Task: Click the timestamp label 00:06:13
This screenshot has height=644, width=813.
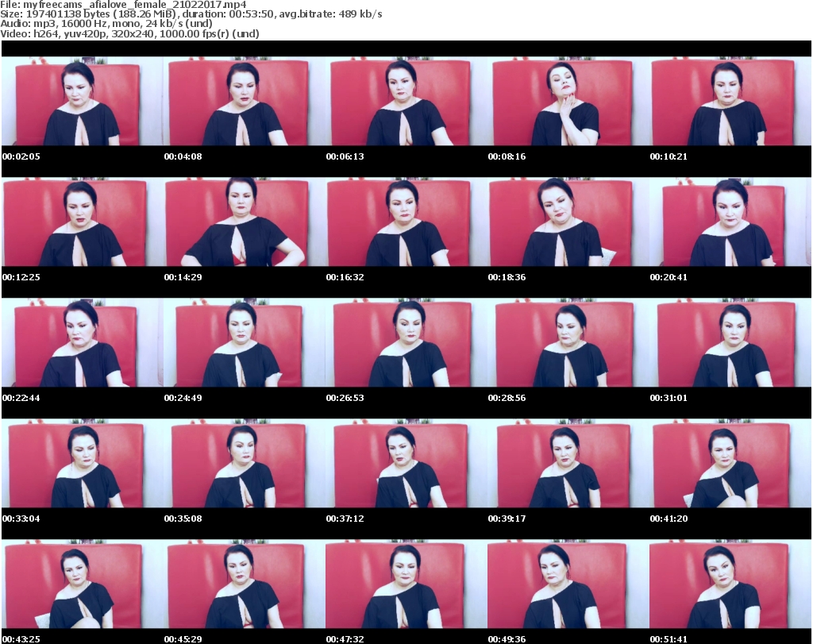Action: pos(345,156)
